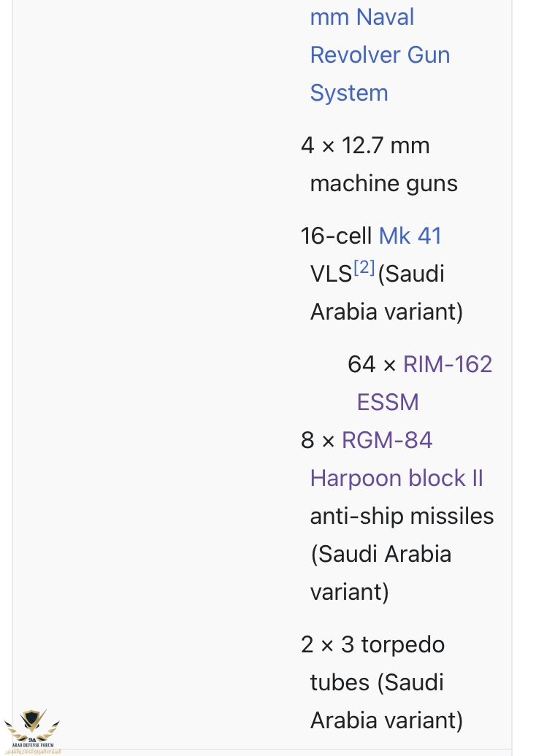Click 'tubes (Saudi' text in torpedo entry
The height and width of the screenshot is (756, 536).
coord(377,682)
